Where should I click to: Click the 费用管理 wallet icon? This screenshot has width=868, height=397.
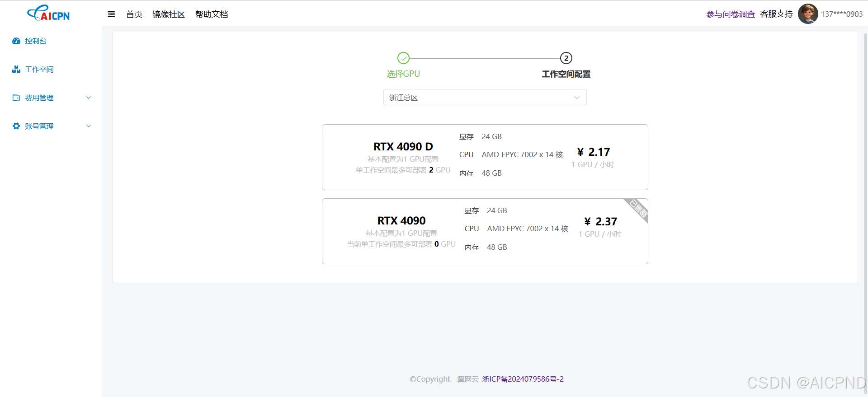(x=16, y=98)
